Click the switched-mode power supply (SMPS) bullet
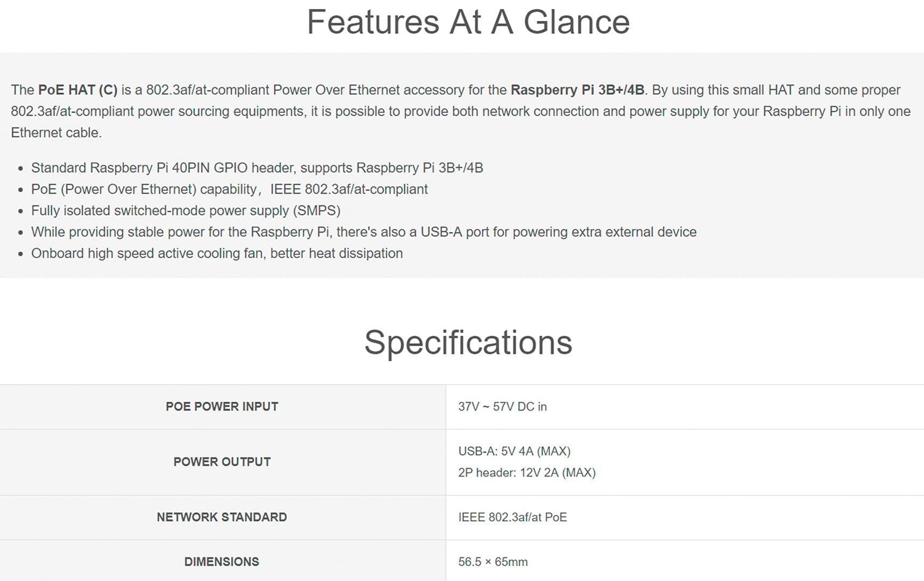The image size is (924, 581). pos(186,210)
